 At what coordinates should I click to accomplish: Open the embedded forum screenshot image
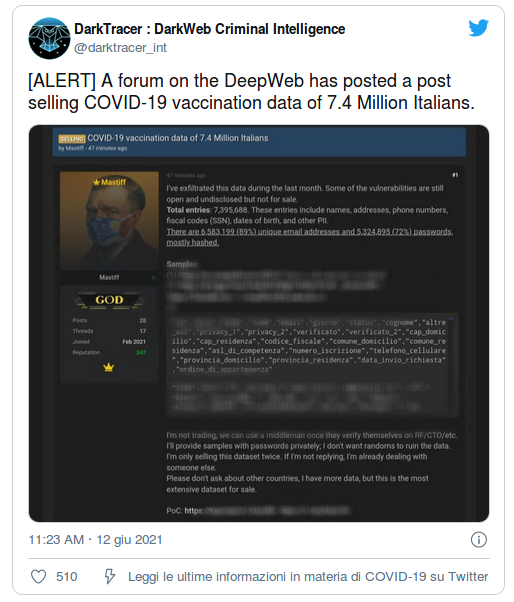point(259,323)
